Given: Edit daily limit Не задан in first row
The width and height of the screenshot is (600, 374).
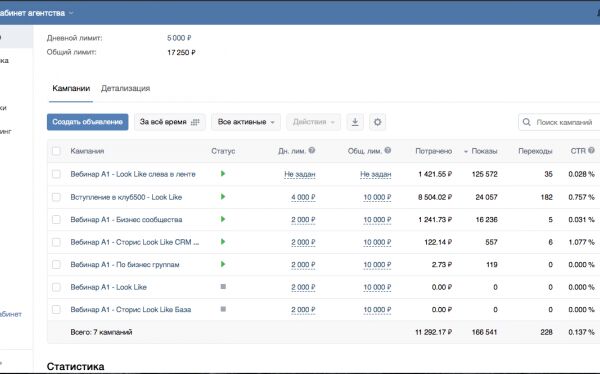Looking at the screenshot, I should coord(300,174).
